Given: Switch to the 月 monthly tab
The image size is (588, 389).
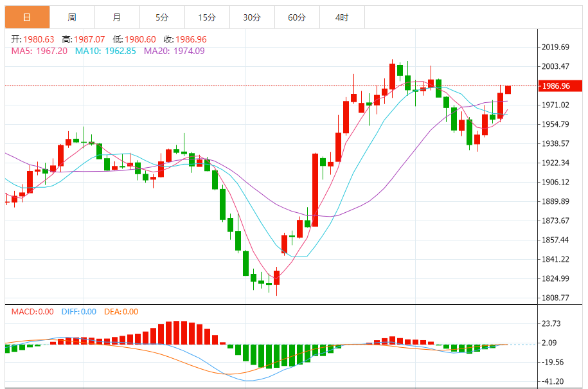Looking at the screenshot, I should (x=117, y=17).
